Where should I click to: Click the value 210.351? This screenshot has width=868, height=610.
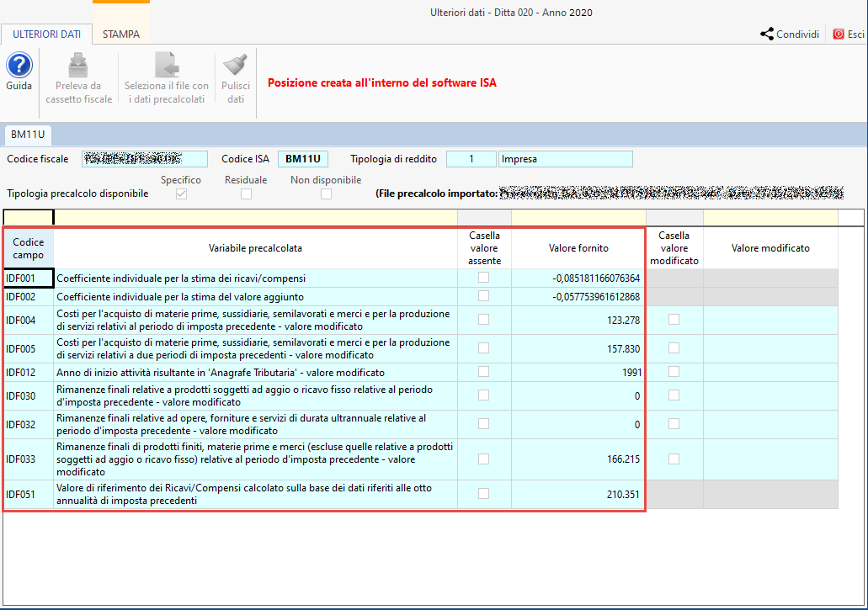[623, 495]
